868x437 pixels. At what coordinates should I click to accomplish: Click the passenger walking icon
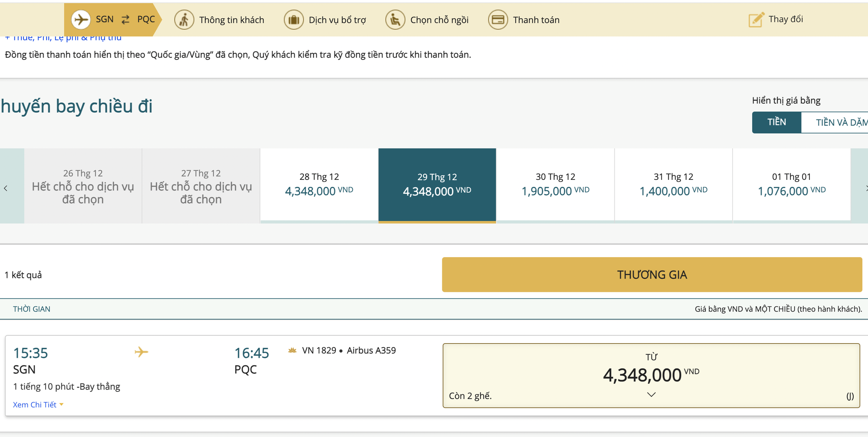(x=184, y=20)
